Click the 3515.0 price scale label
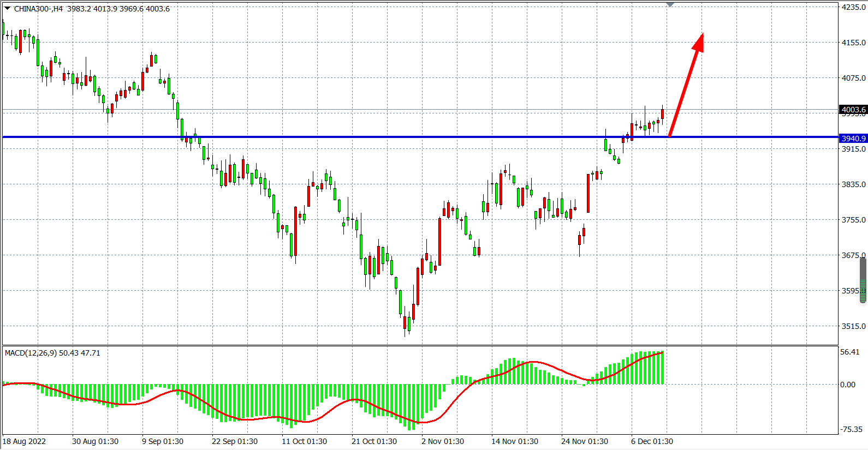The image size is (868, 450). point(853,326)
